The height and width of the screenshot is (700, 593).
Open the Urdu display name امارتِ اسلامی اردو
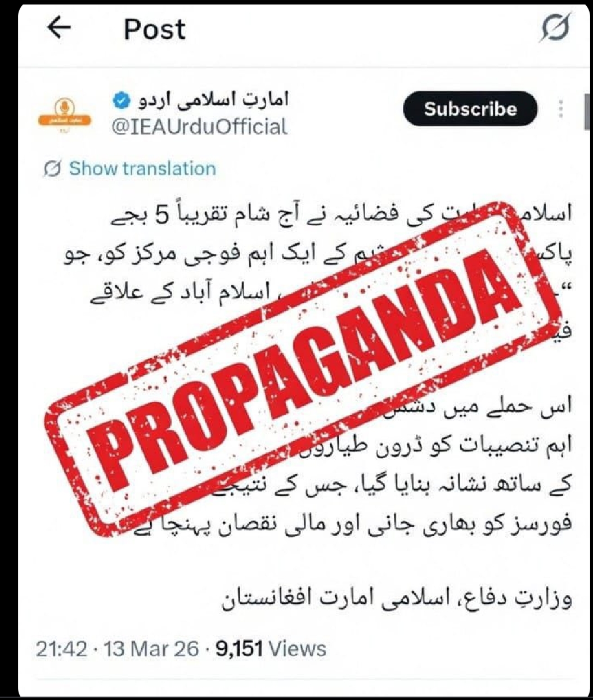pyautogui.click(x=209, y=100)
